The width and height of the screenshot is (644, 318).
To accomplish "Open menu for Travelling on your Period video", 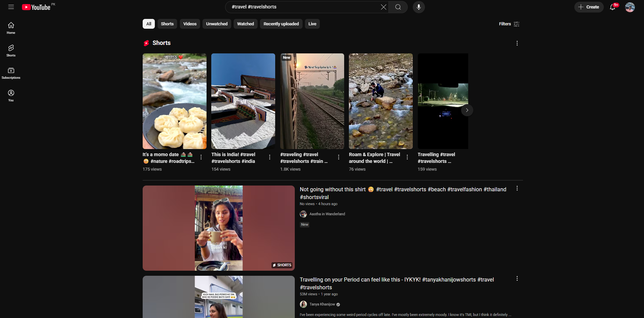I will point(517,278).
